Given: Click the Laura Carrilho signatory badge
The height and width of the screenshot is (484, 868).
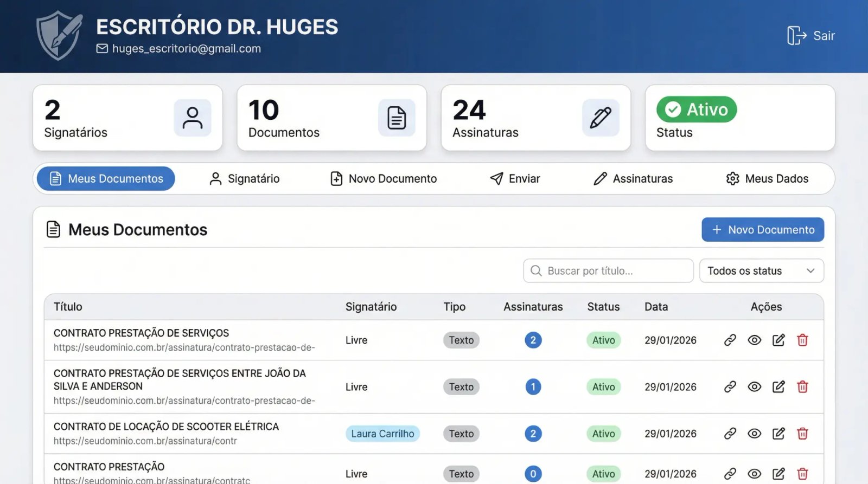Looking at the screenshot, I should (x=382, y=434).
